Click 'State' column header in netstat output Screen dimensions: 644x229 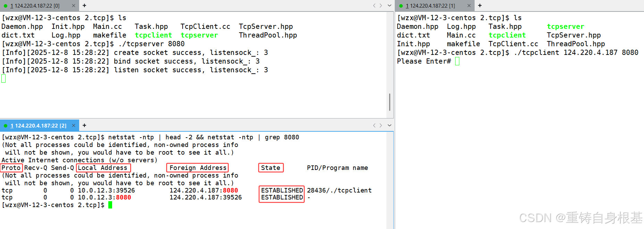(270, 168)
